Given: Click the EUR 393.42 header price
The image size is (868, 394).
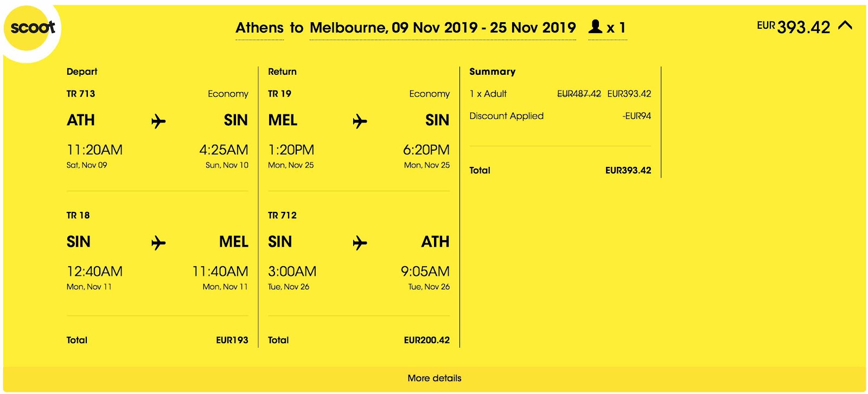Looking at the screenshot, I should [793, 27].
